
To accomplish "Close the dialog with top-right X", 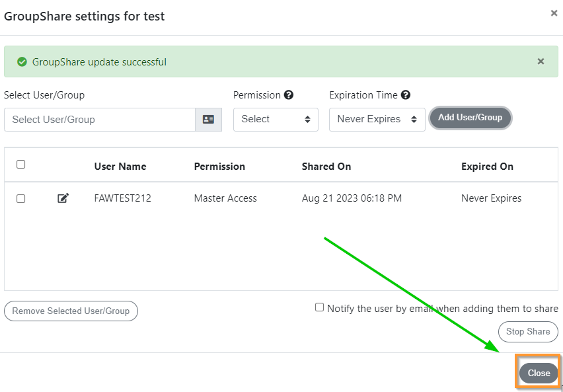I will click(x=554, y=13).
